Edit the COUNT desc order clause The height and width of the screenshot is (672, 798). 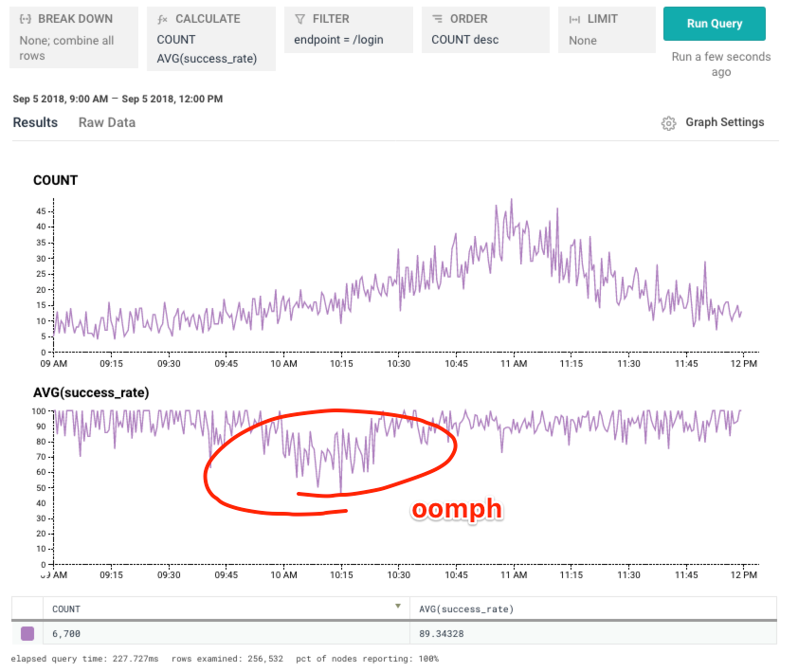tap(465, 40)
